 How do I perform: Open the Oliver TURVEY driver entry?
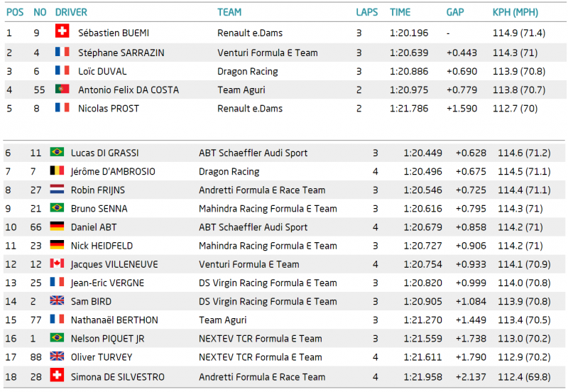pos(102,357)
